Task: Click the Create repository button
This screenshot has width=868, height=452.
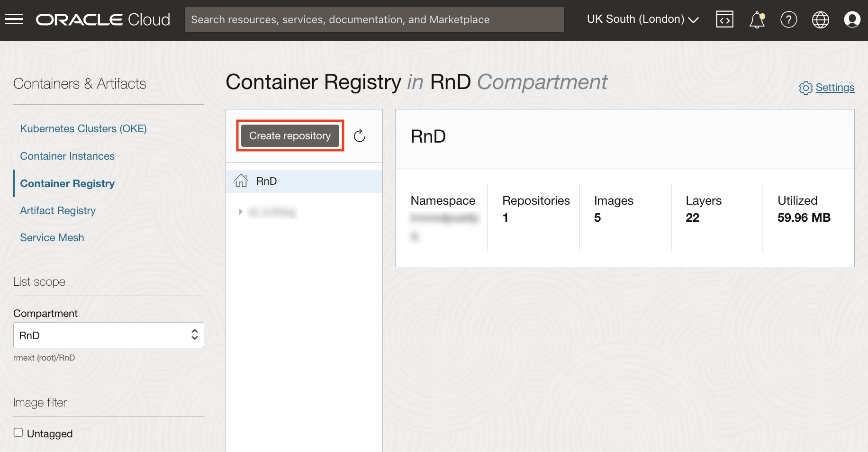Action: [x=290, y=136]
